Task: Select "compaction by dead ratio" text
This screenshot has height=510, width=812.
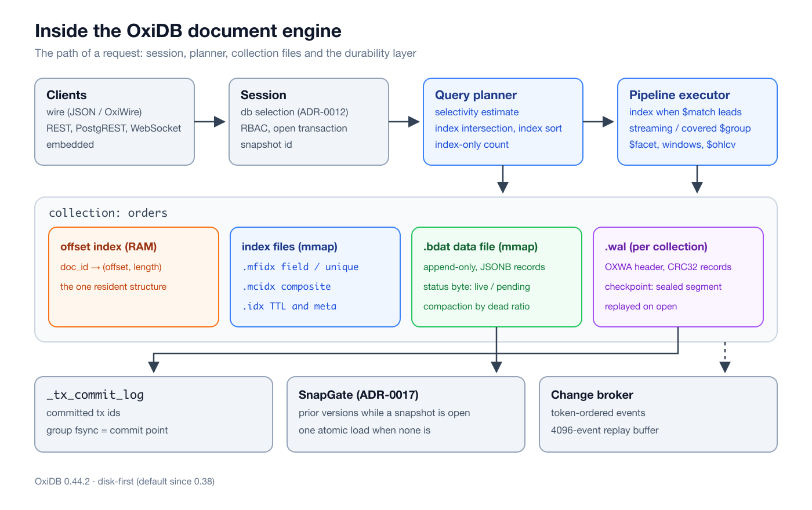Action: coord(477,306)
